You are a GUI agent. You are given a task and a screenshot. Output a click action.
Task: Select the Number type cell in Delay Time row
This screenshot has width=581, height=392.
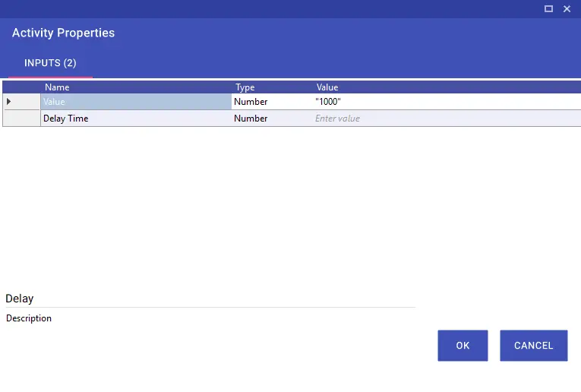click(273, 119)
